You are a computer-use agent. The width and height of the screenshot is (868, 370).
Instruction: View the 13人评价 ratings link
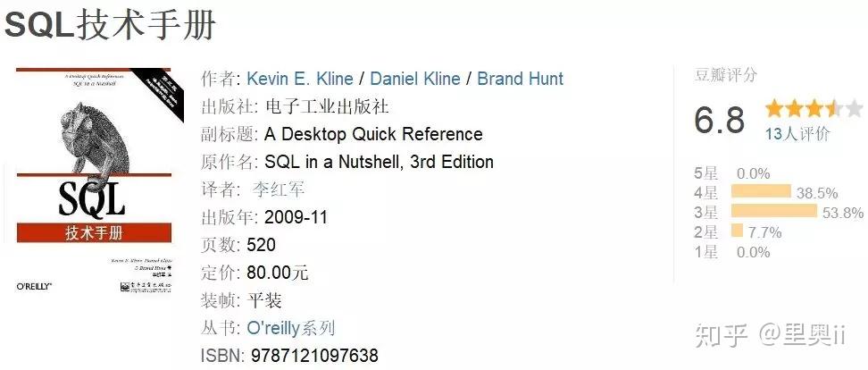797,133
